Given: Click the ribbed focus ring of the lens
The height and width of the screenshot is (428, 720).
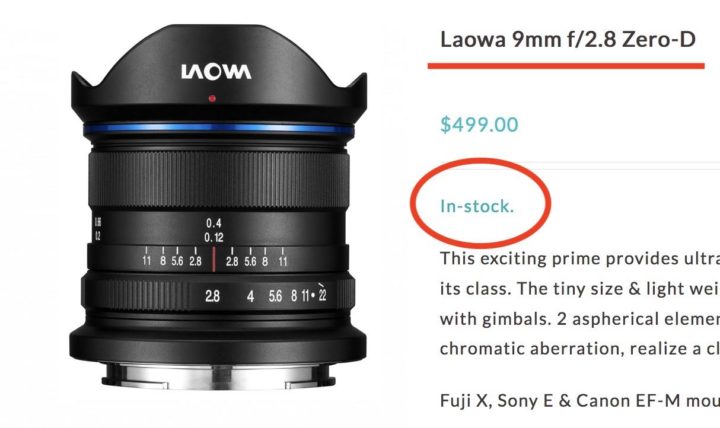Looking at the screenshot, I should pos(219,180).
